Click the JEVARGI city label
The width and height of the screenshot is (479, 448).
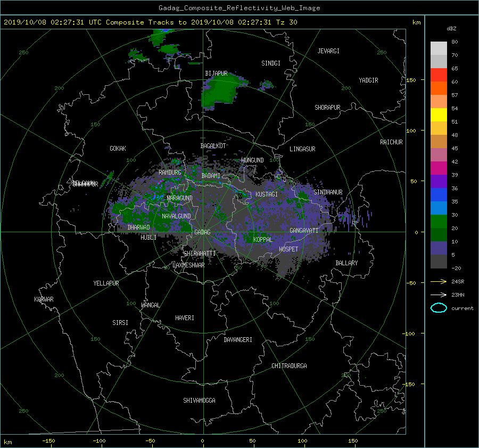pyautogui.click(x=328, y=51)
